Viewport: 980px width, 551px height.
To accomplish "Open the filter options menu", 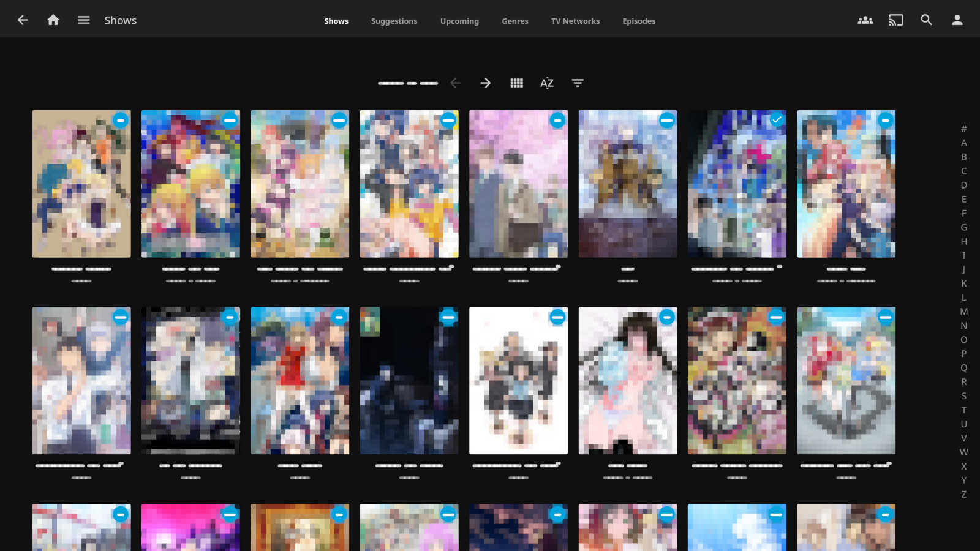I will pos(578,83).
